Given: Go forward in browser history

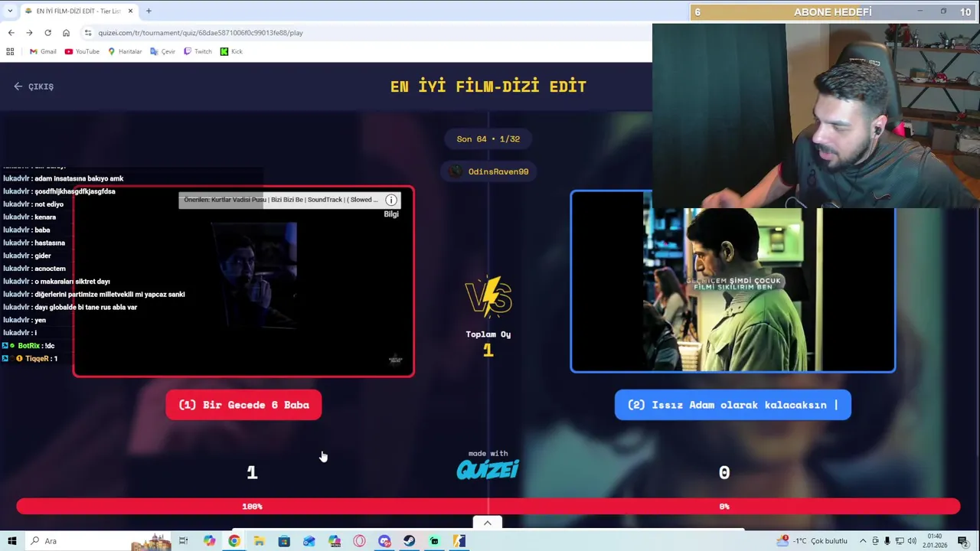Looking at the screenshot, I should pyautogui.click(x=29, y=33).
